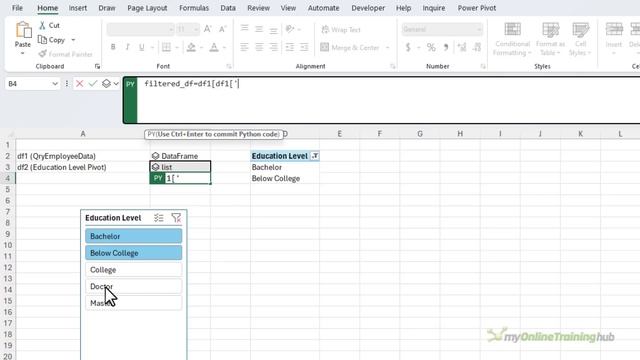Open the File menu
640x360 pixels.
coord(17,8)
